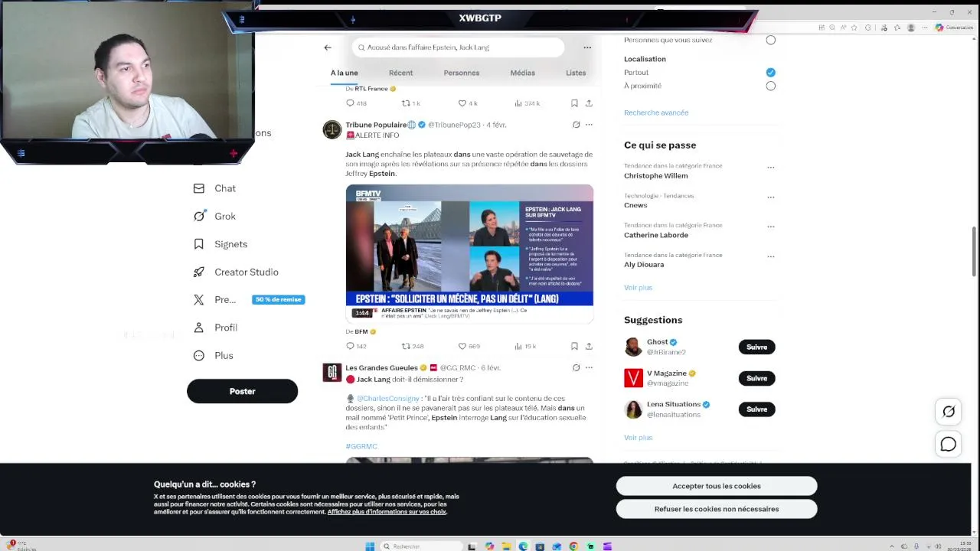The width and height of the screenshot is (980, 551).
Task: Click taskbar Rechercher search box
Action: click(420, 546)
